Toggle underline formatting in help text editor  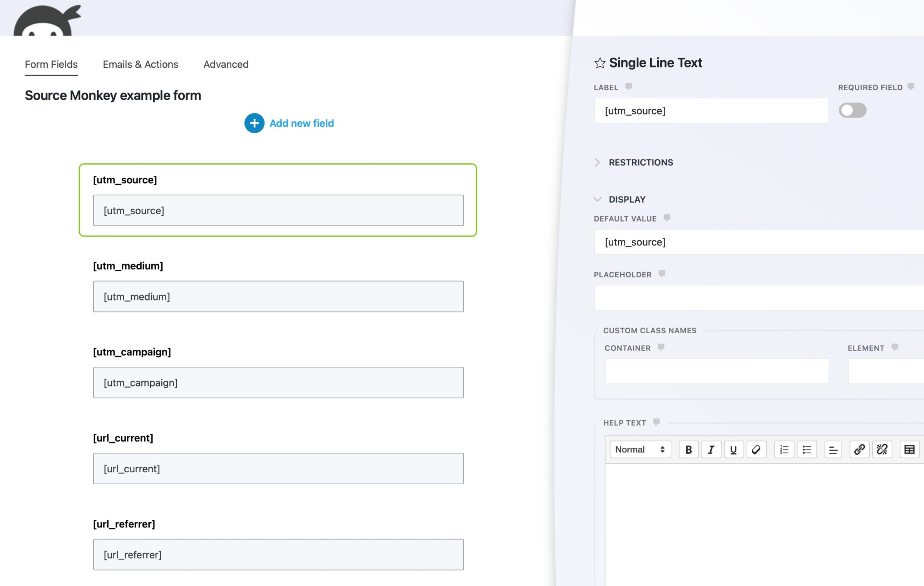pyautogui.click(x=733, y=450)
